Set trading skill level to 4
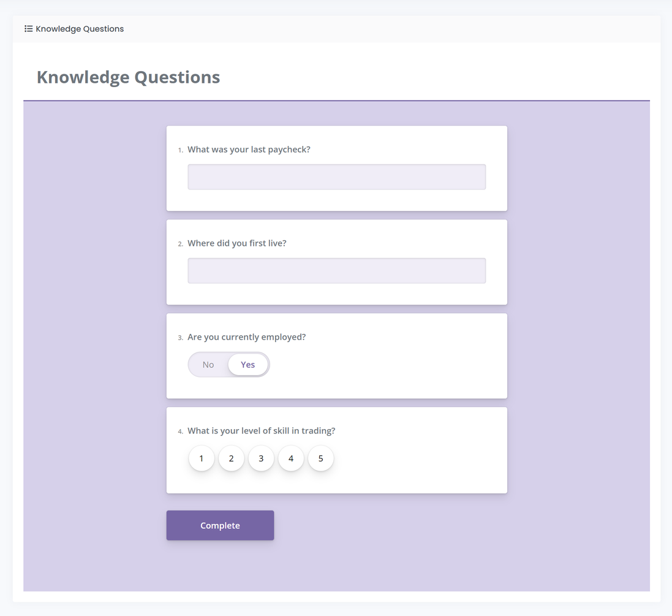The width and height of the screenshot is (672, 616). point(291,458)
